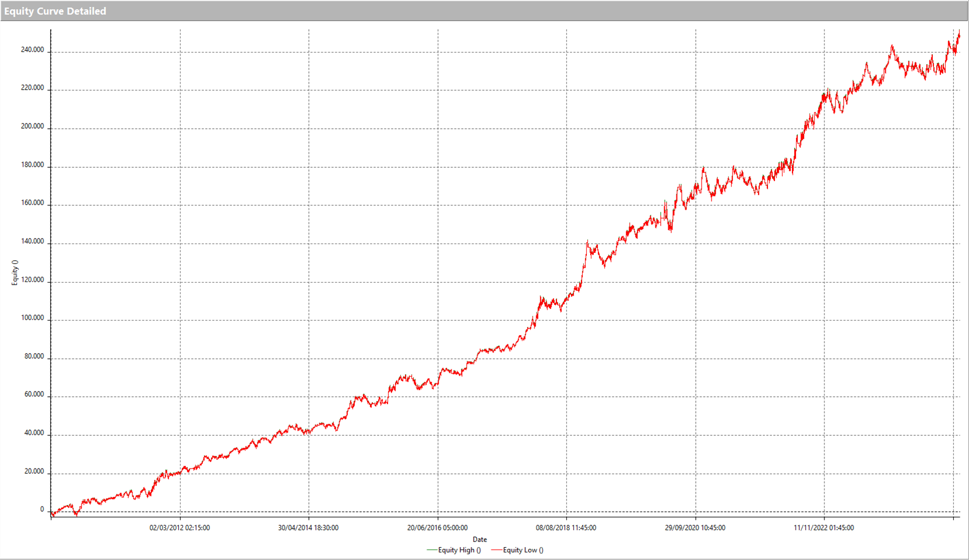Select the 100.000 equity axis label
Viewport: 969px width, 560px height.
click(x=32, y=318)
